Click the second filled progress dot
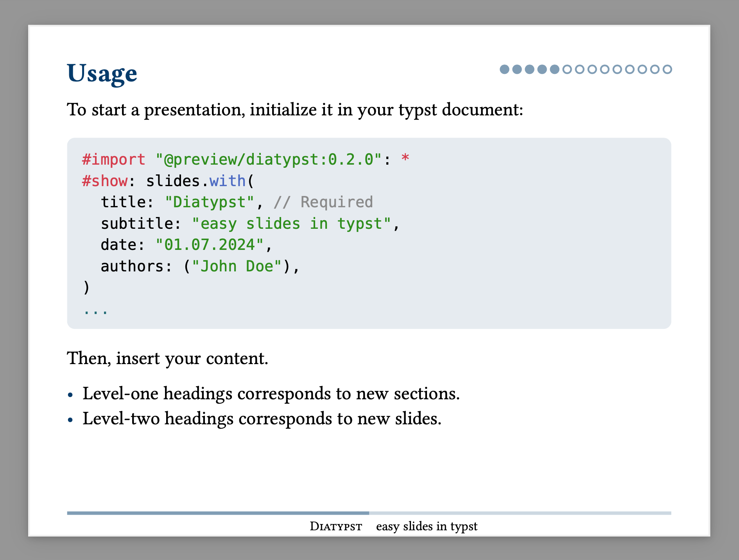The height and width of the screenshot is (560, 739). pyautogui.click(x=517, y=69)
